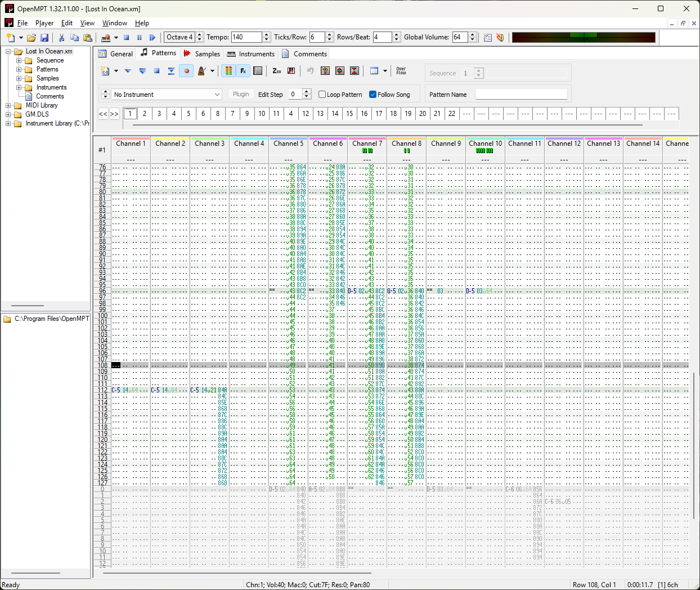This screenshot has height=590, width=700.
Task: Open a file with the folder icon
Action: click(32, 38)
